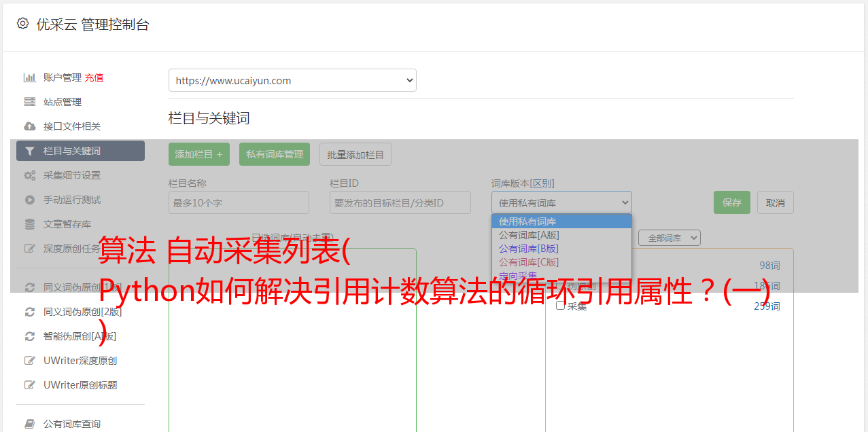
Task: Click the edit icon for UWriter深度原创
Action: 29,361
